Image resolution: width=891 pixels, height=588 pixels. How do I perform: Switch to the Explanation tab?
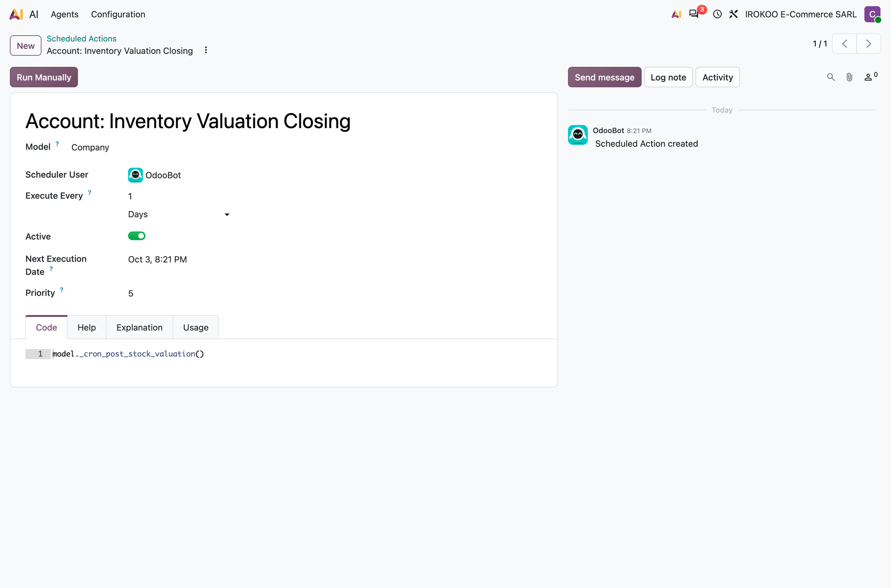pos(139,327)
